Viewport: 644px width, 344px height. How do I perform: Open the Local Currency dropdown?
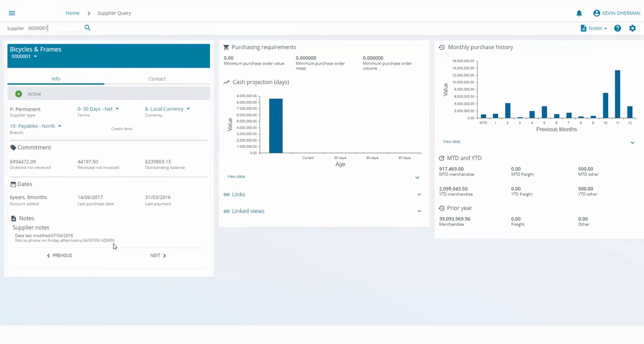point(168,109)
